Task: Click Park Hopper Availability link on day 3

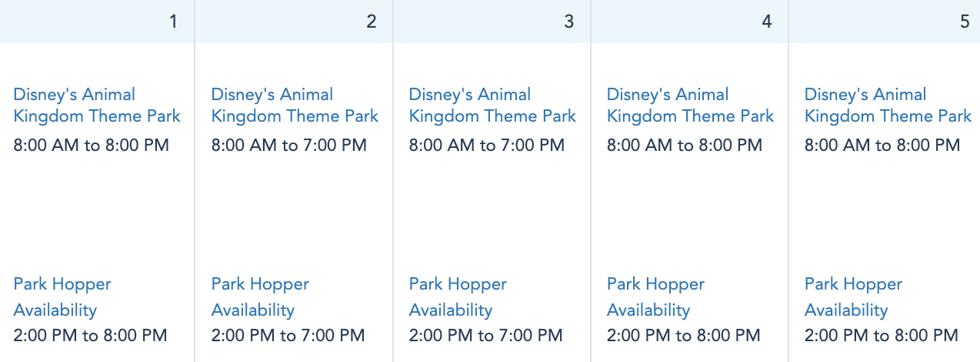Action: tap(458, 297)
